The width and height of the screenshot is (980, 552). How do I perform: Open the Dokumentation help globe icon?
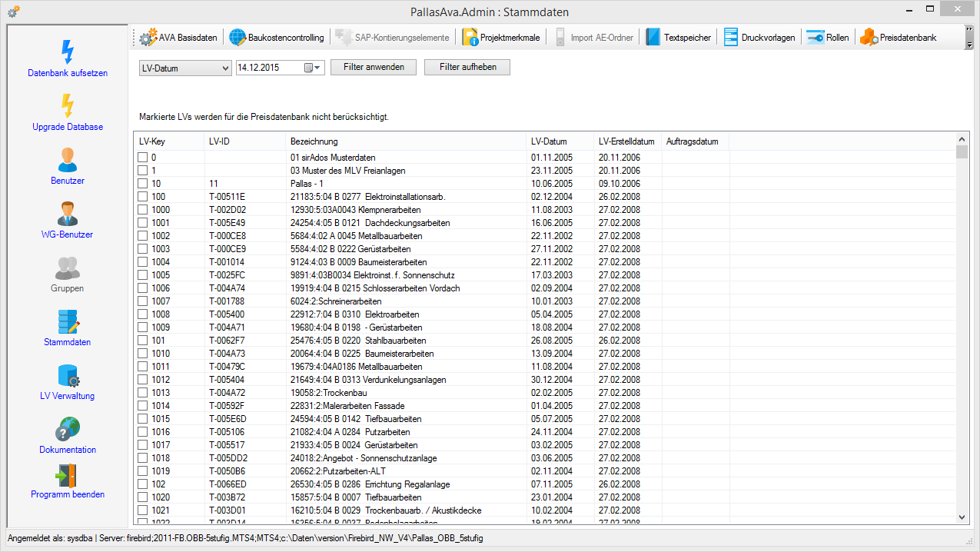[x=68, y=429]
